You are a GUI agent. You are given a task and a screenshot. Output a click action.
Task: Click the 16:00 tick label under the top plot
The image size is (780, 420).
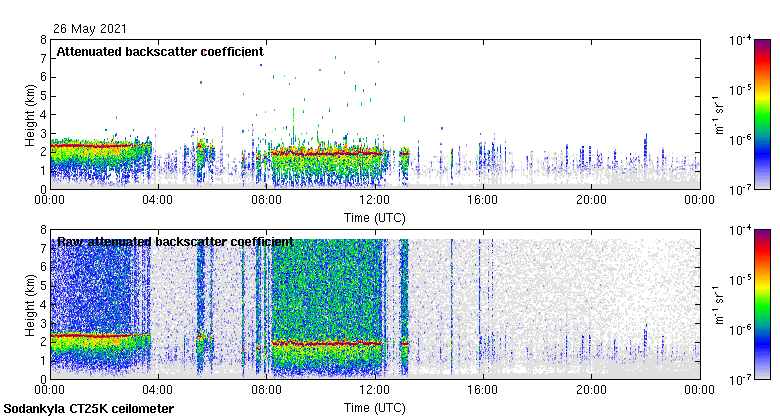tap(483, 200)
